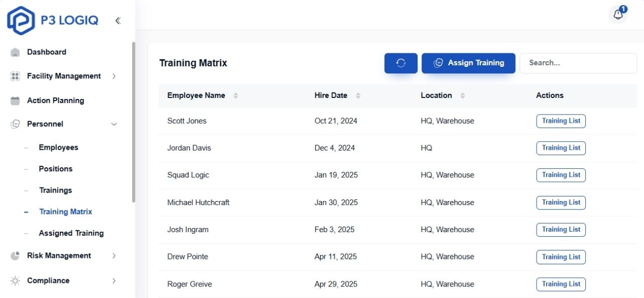Click employee name Drew Pointe
Viewport: 644px width, 298px height.
[x=188, y=257]
